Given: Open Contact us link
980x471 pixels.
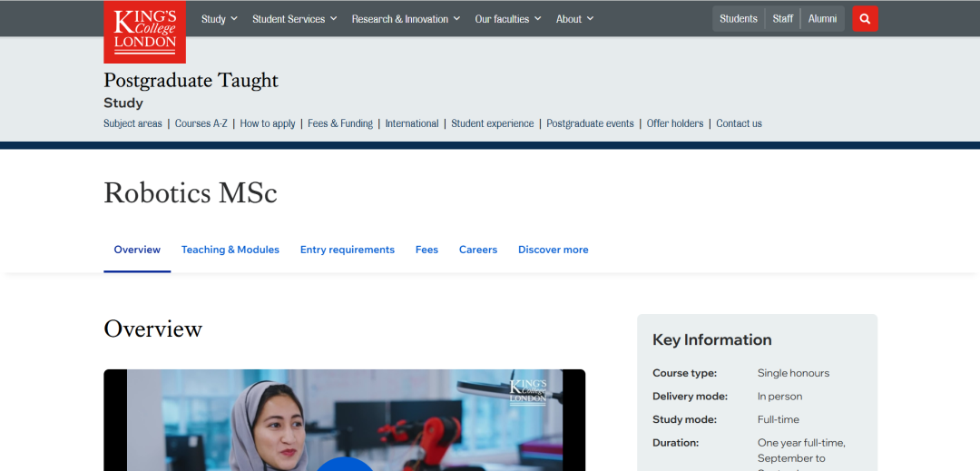Looking at the screenshot, I should tap(739, 123).
